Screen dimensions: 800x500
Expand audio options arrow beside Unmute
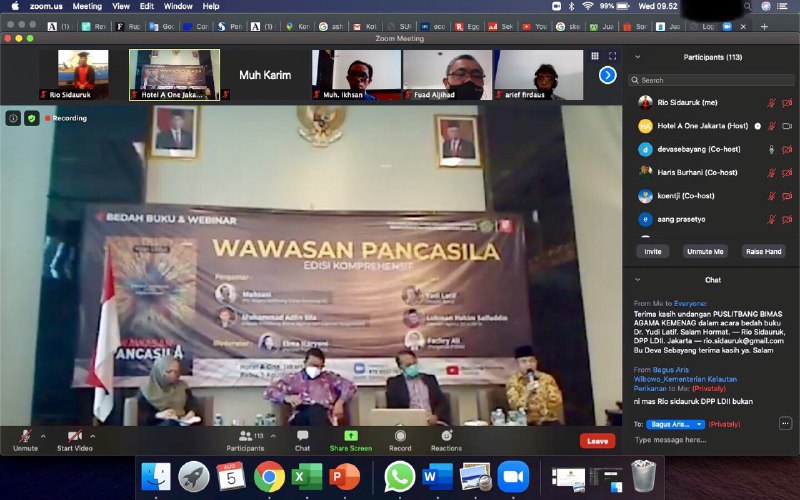click(x=43, y=436)
